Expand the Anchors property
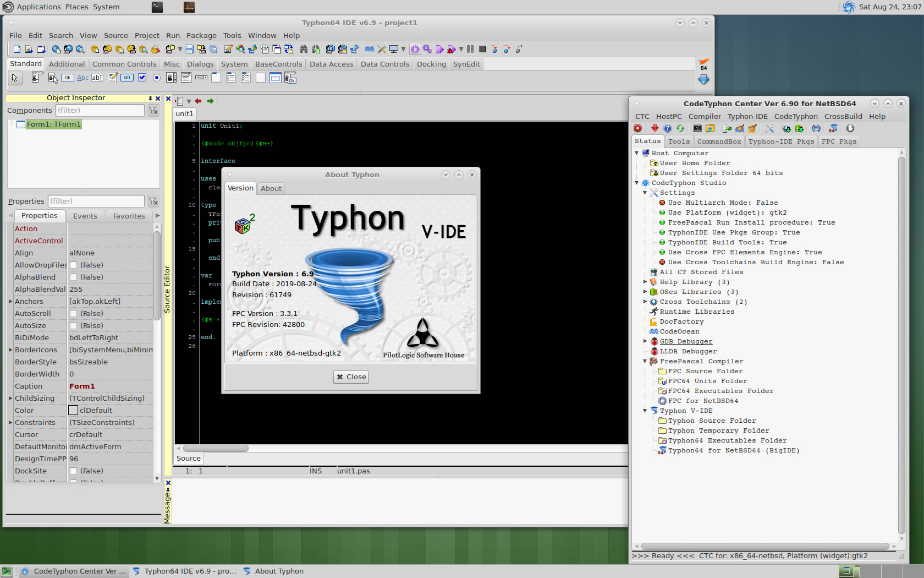 tap(10, 302)
